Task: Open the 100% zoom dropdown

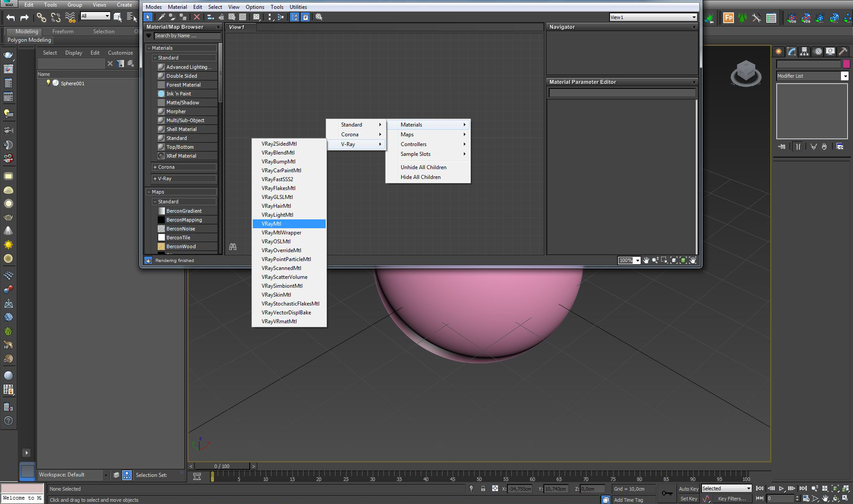Action: point(637,261)
